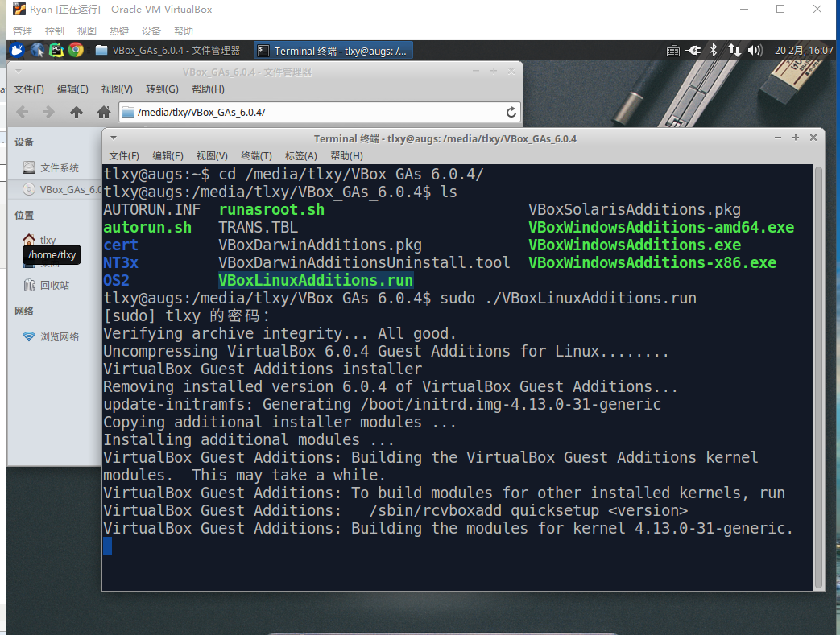
Task: Open file manager 编辑(E) menu
Action: pos(72,89)
